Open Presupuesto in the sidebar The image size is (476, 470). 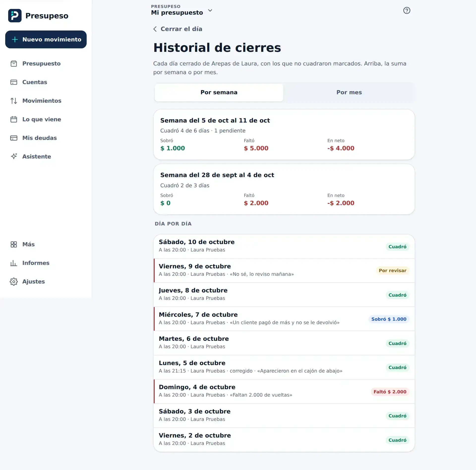click(x=46, y=63)
